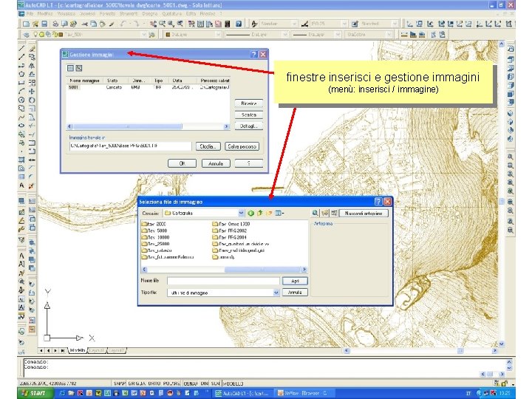The width and height of the screenshot is (532, 399).
Task: Select the Tav_5000 folder in file list
Action: pyautogui.click(x=154, y=231)
